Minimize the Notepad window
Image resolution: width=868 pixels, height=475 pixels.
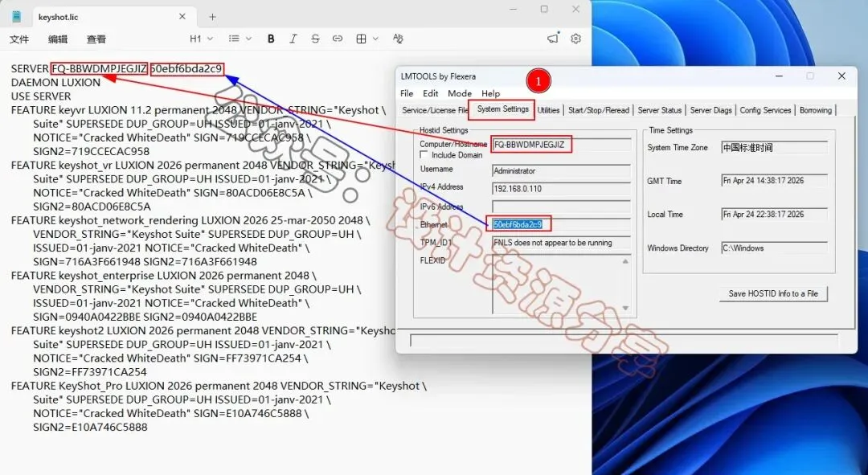click(513, 10)
